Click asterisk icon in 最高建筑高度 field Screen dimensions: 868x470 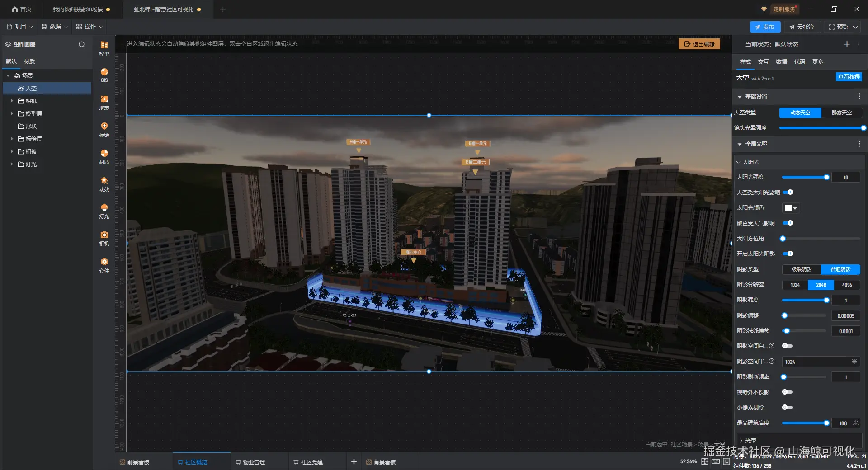pos(855,423)
